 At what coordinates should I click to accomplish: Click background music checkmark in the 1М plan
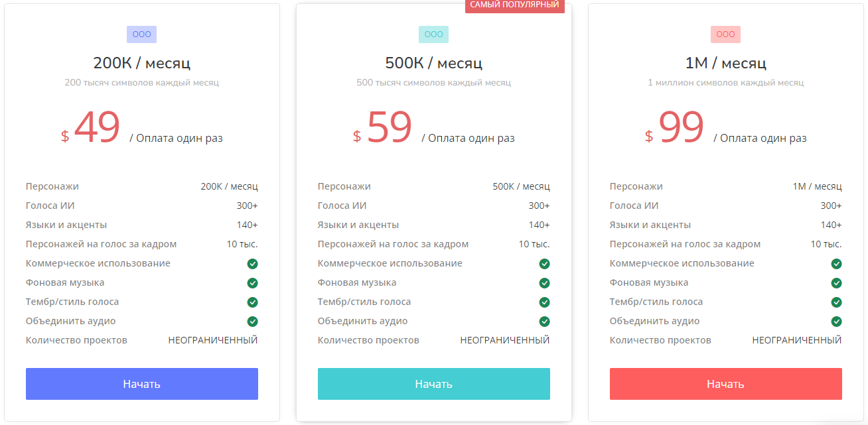pos(836,283)
